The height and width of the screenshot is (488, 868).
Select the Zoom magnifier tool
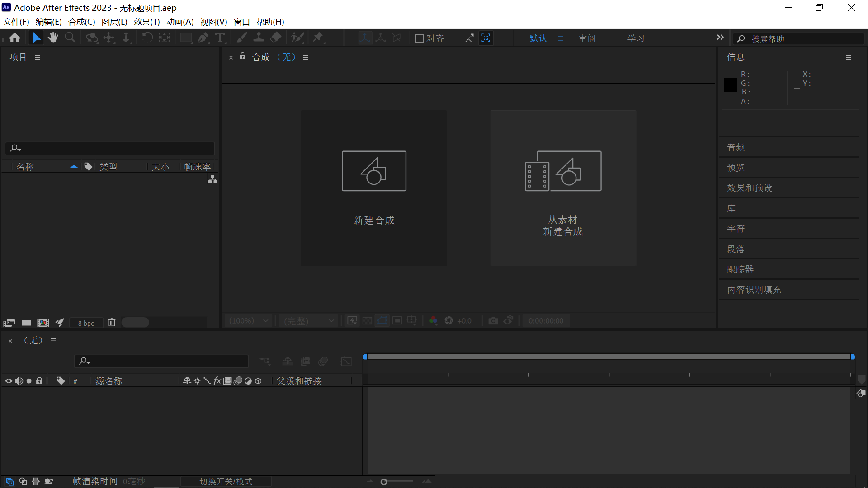(x=70, y=38)
